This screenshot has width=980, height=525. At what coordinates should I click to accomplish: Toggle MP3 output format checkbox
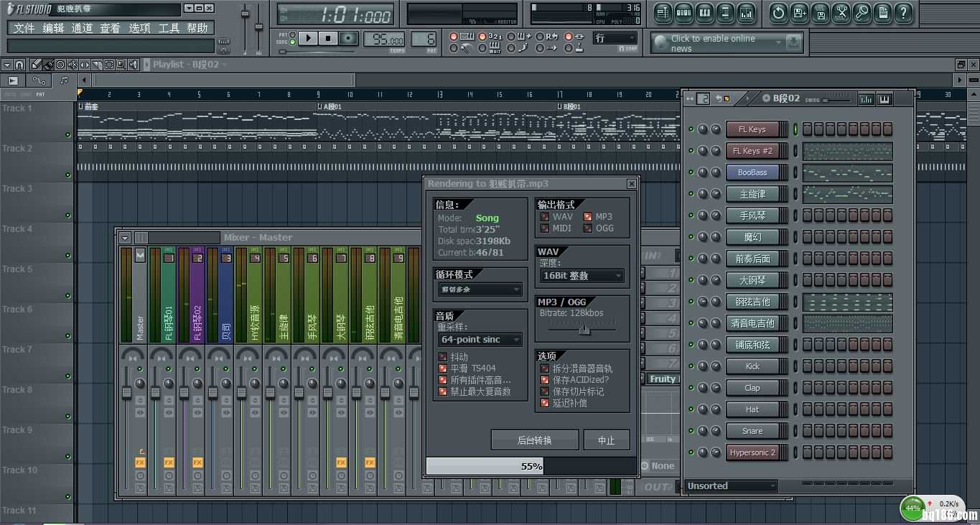[588, 217]
